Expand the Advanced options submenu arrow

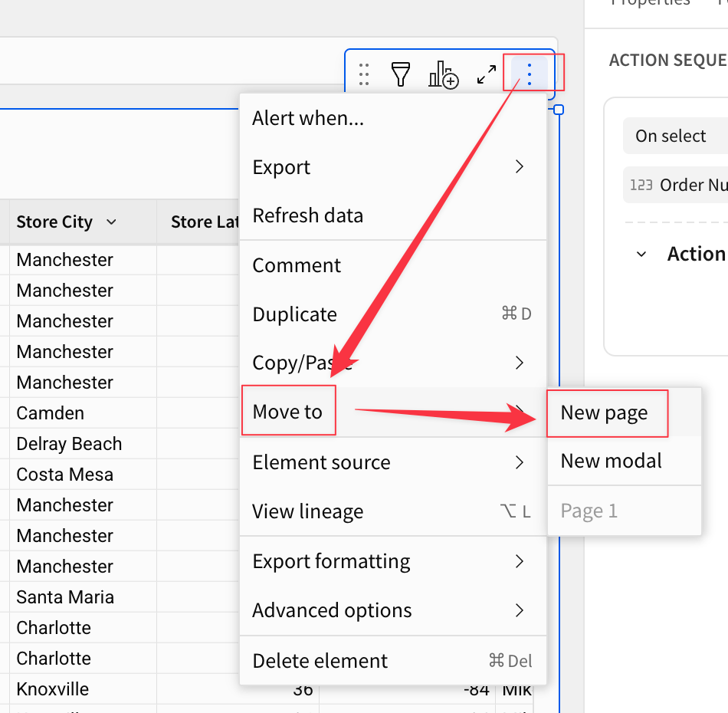(520, 609)
